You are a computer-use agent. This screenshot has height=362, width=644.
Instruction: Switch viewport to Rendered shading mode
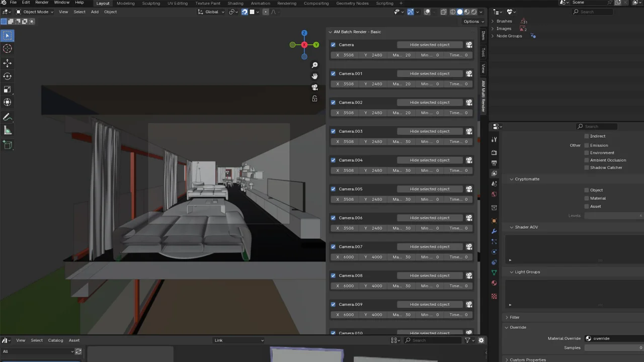coord(473,12)
